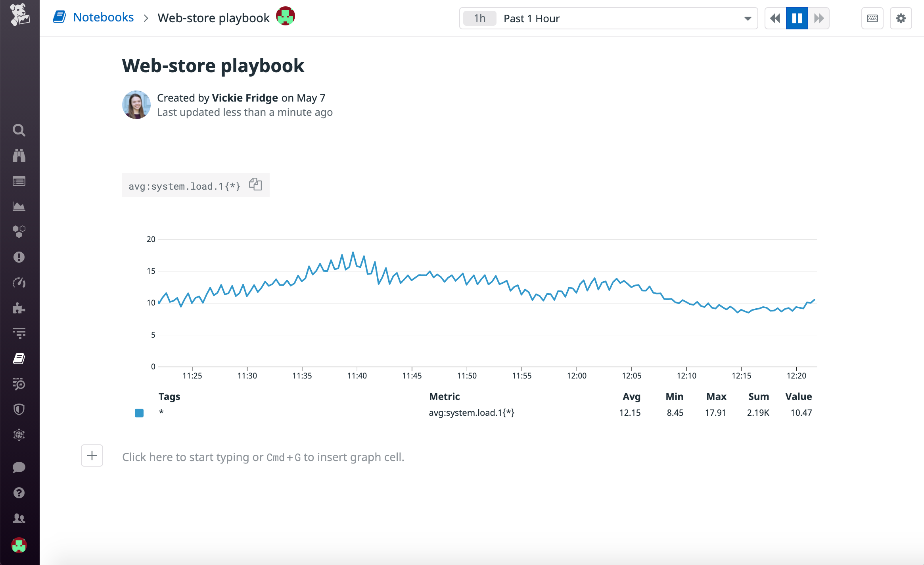Open Monitors via the exclamation icon
The height and width of the screenshot is (565, 924).
[19, 257]
